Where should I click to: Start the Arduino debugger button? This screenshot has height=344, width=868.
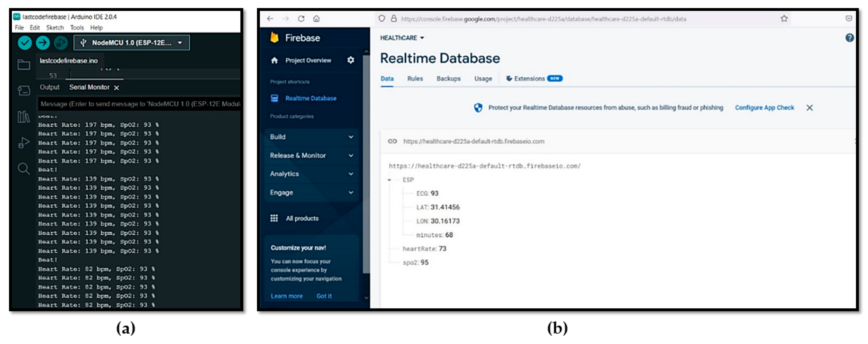coord(61,43)
